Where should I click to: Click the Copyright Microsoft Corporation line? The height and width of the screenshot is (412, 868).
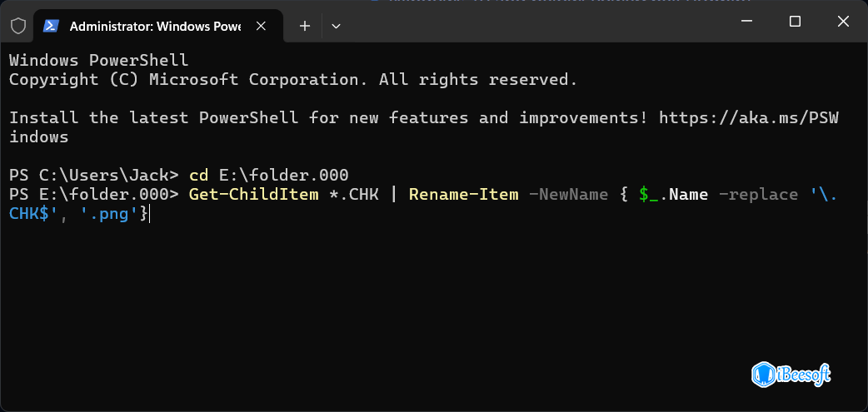tap(292, 80)
